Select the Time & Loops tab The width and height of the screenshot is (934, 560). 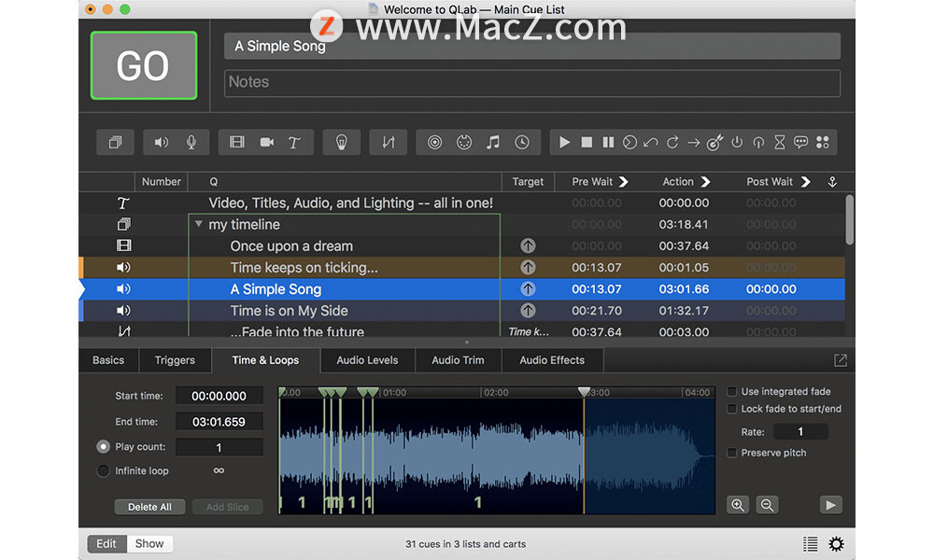pyautogui.click(x=265, y=360)
